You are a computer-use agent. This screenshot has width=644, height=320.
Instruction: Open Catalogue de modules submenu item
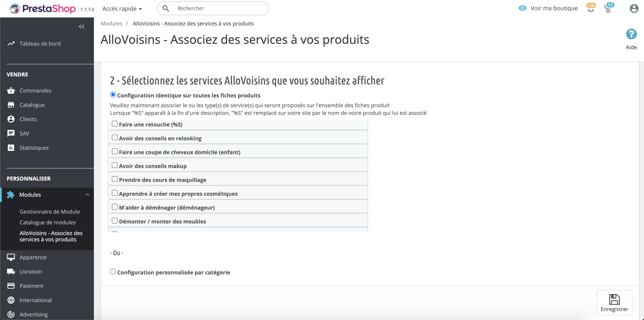(x=47, y=222)
